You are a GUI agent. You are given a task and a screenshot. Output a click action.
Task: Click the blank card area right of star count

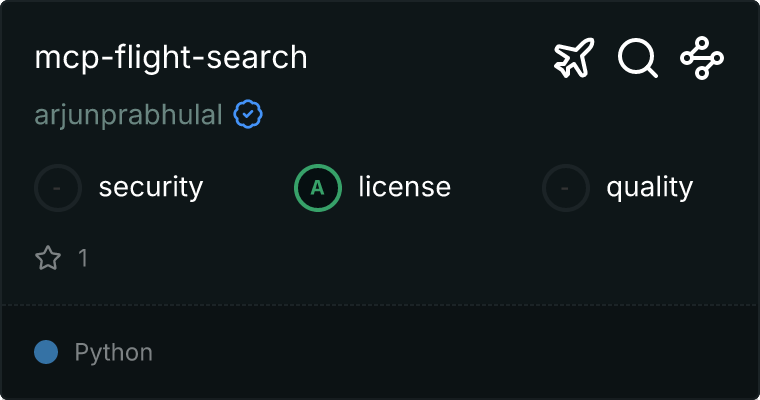click(417, 257)
